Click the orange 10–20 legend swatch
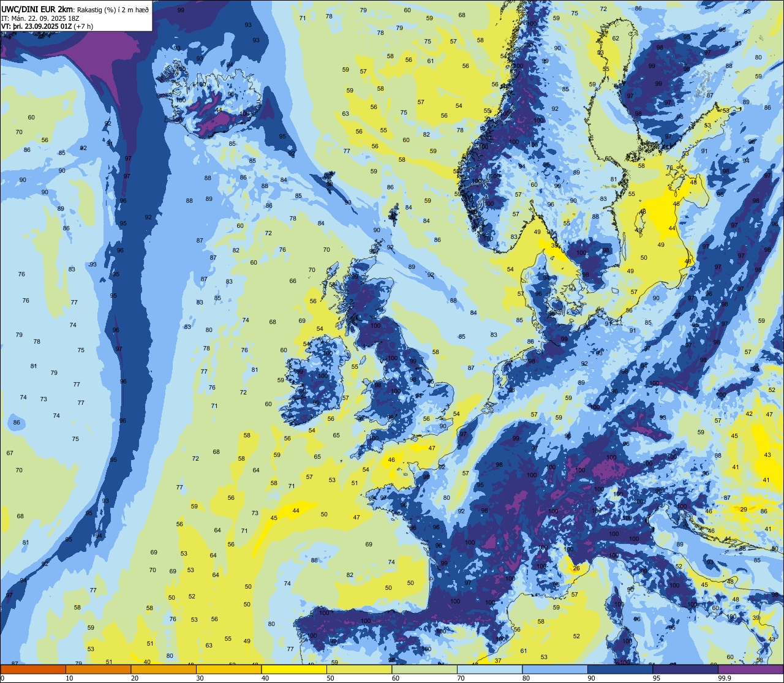The height and width of the screenshot is (683, 784). pos(98,670)
